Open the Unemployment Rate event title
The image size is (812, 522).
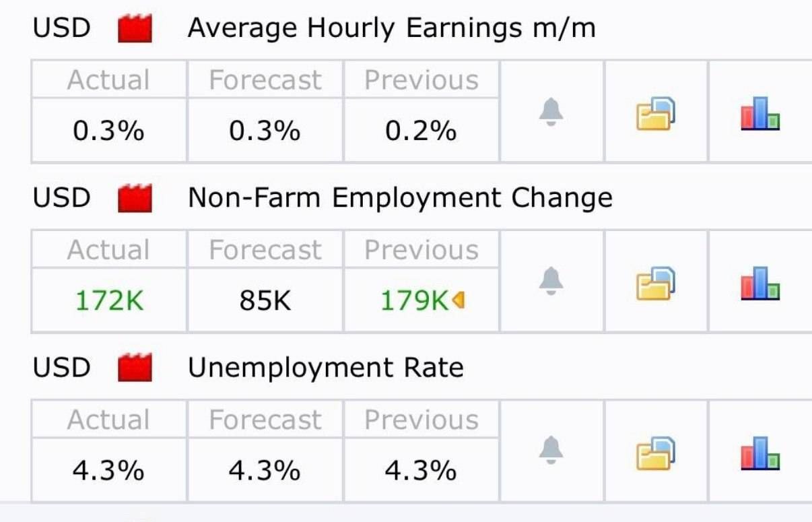click(325, 368)
